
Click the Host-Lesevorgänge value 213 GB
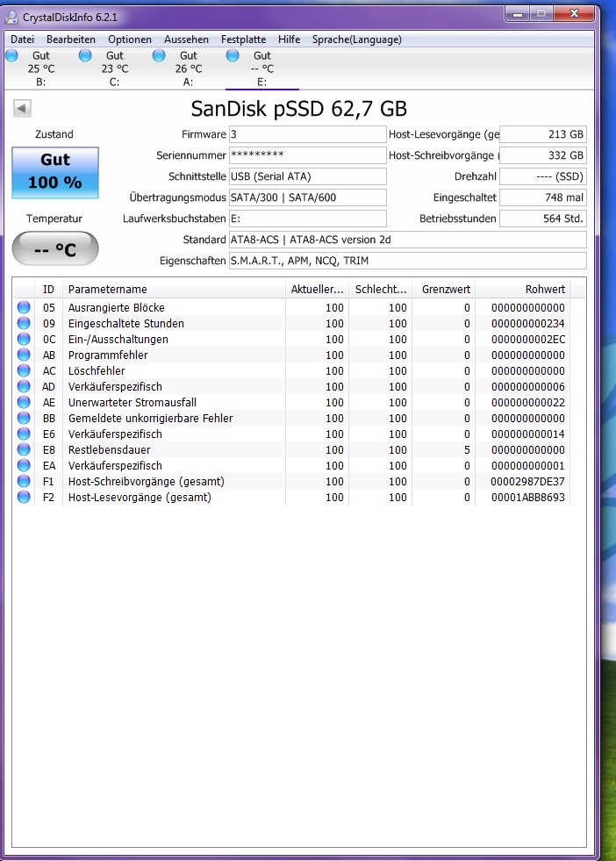542,134
